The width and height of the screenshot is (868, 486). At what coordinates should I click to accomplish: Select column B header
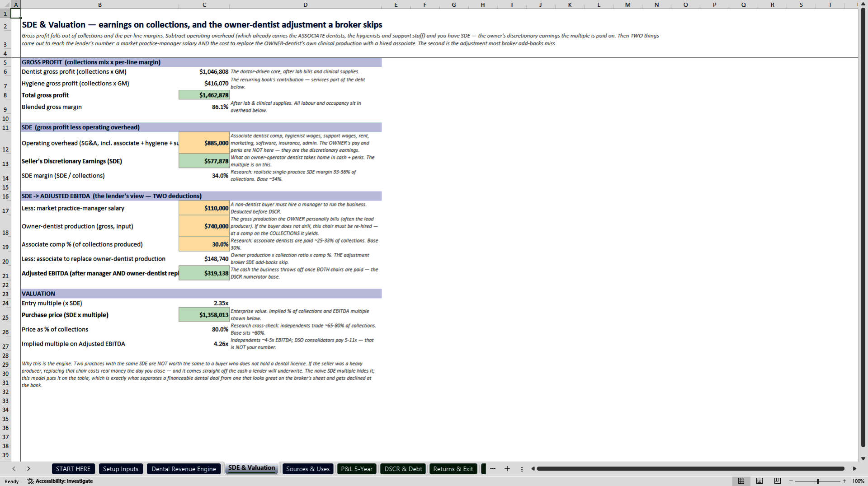coord(99,5)
